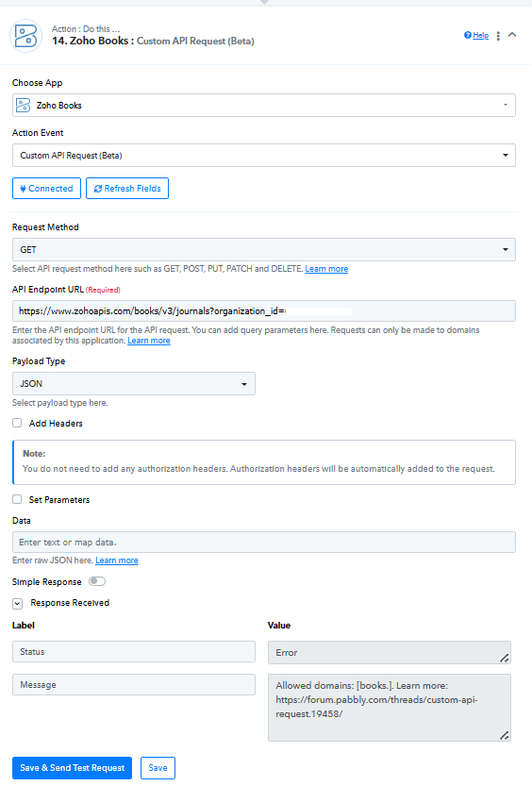Click the Help link in the header
The width and height of the screenshot is (532, 786).
(x=476, y=35)
